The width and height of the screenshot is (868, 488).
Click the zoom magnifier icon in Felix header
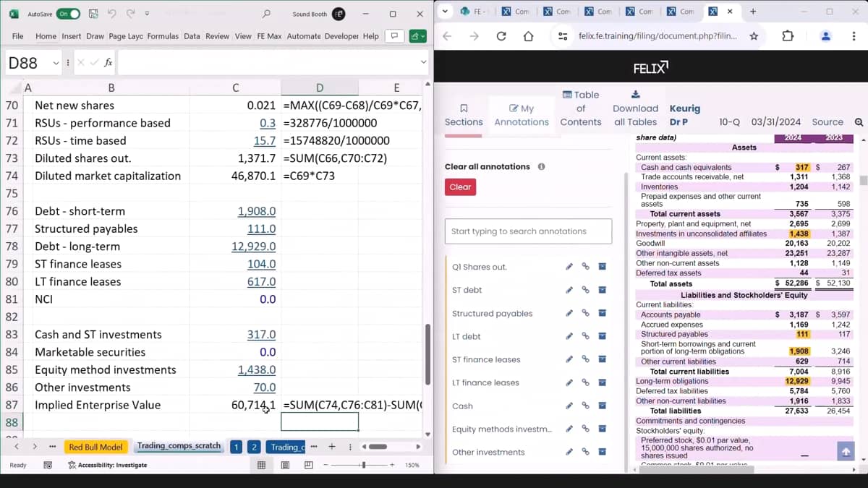point(859,122)
